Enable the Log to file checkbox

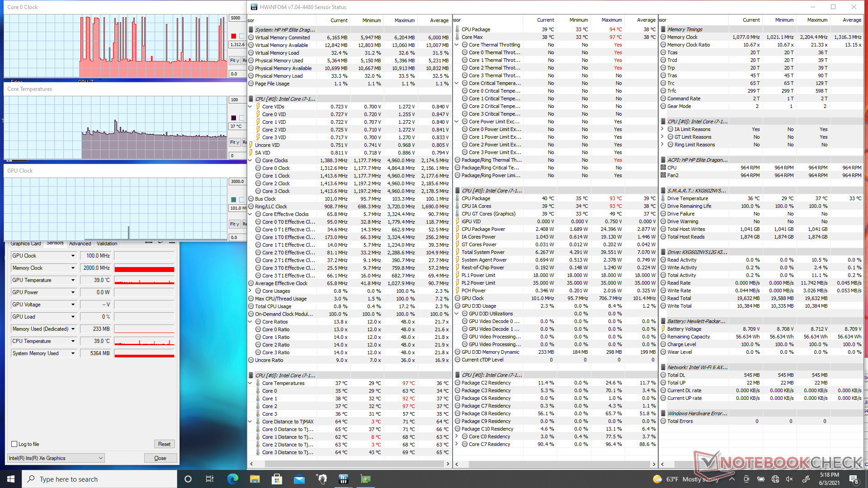click(14, 444)
